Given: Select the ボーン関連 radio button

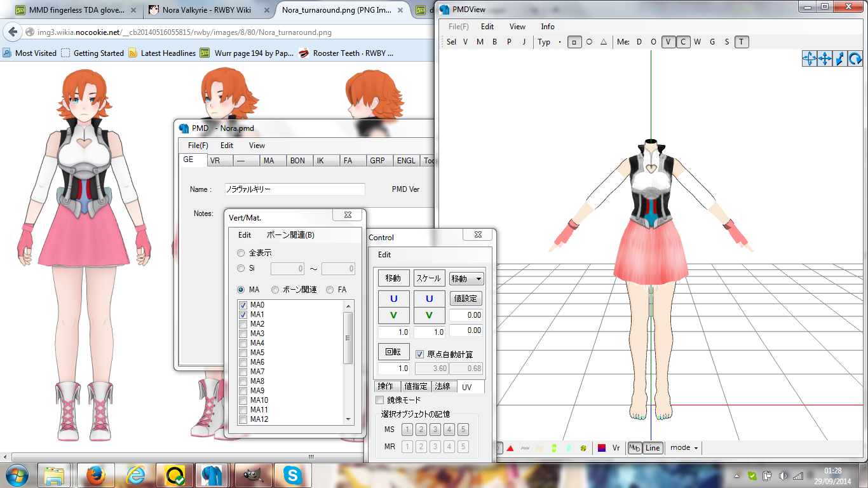Looking at the screenshot, I should [x=275, y=290].
